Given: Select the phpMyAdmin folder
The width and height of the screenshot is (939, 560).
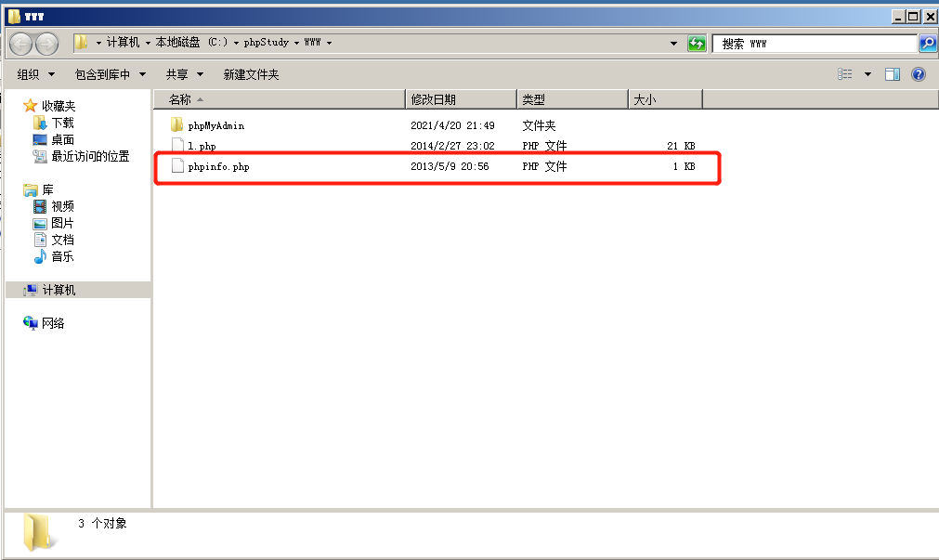Looking at the screenshot, I should [216, 125].
